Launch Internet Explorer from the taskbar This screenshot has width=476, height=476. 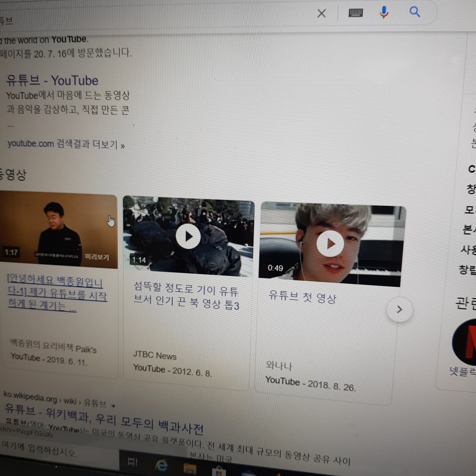[x=162, y=465]
